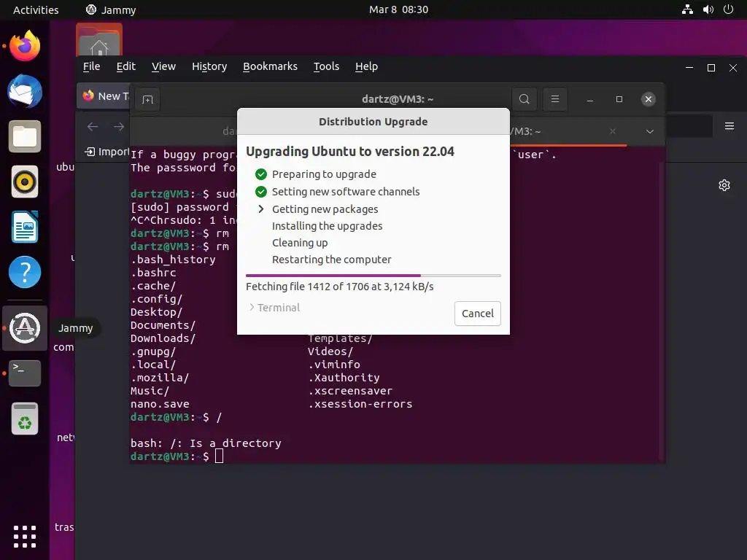747x560 pixels.
Task: Click Installing the upgrades step
Action: point(327,226)
